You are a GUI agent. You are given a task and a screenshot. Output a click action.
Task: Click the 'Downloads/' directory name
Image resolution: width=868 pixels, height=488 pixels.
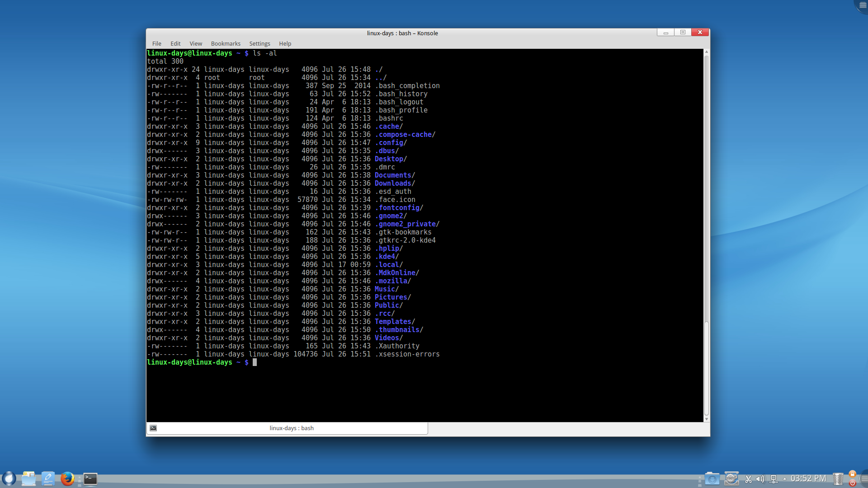[395, 183]
